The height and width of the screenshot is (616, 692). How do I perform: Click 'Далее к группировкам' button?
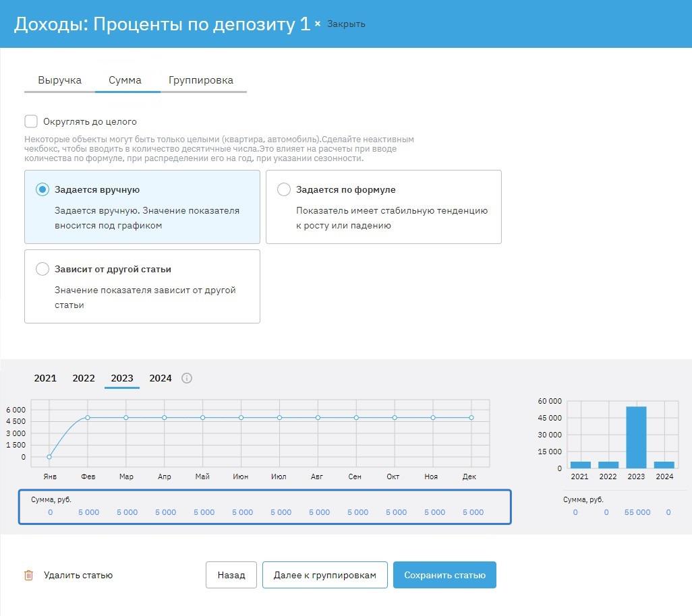point(324,575)
